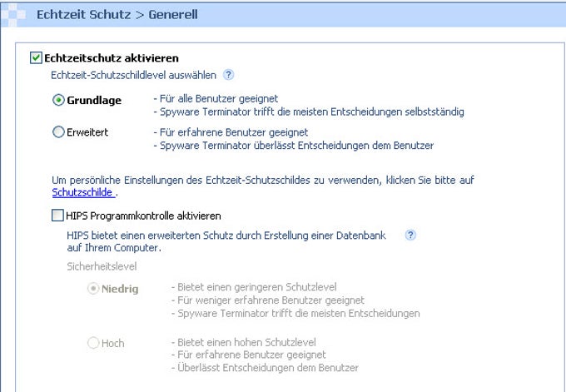
Task: Click 'Echtzeit-Schutzschildlevel auswählen' label
Action: 133,75
